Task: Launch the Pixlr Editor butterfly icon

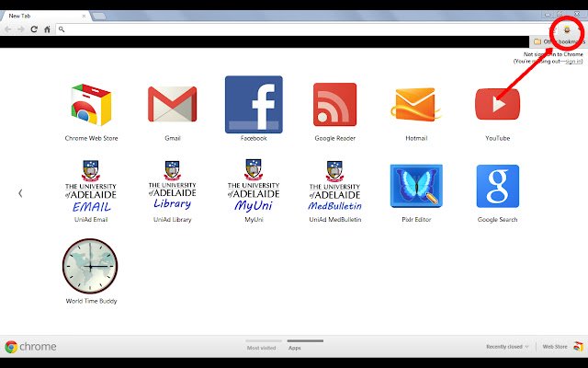Action: (x=416, y=186)
